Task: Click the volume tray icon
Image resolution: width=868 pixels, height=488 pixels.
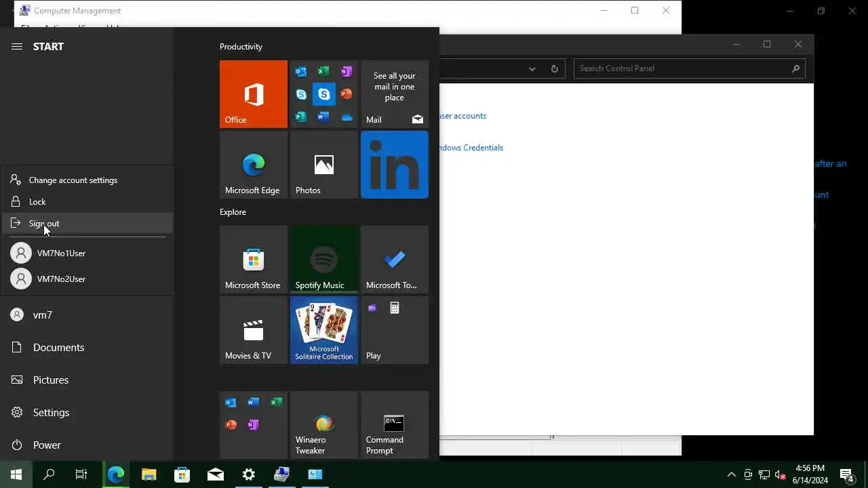Action: coord(781,474)
